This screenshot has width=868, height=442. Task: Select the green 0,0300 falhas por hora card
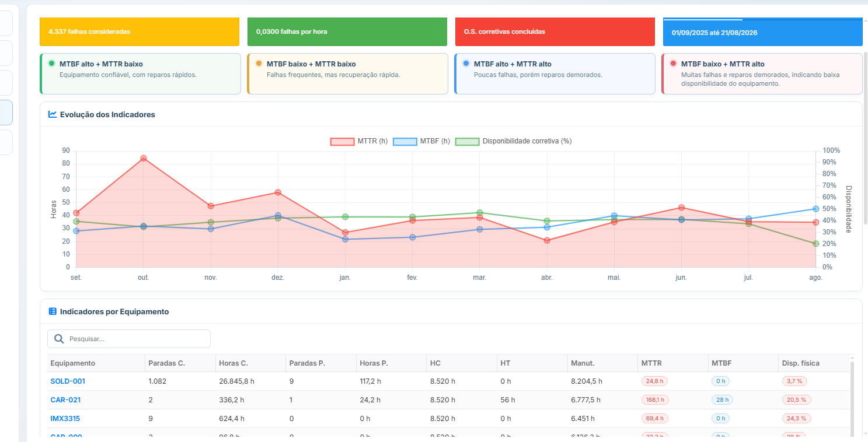click(347, 31)
